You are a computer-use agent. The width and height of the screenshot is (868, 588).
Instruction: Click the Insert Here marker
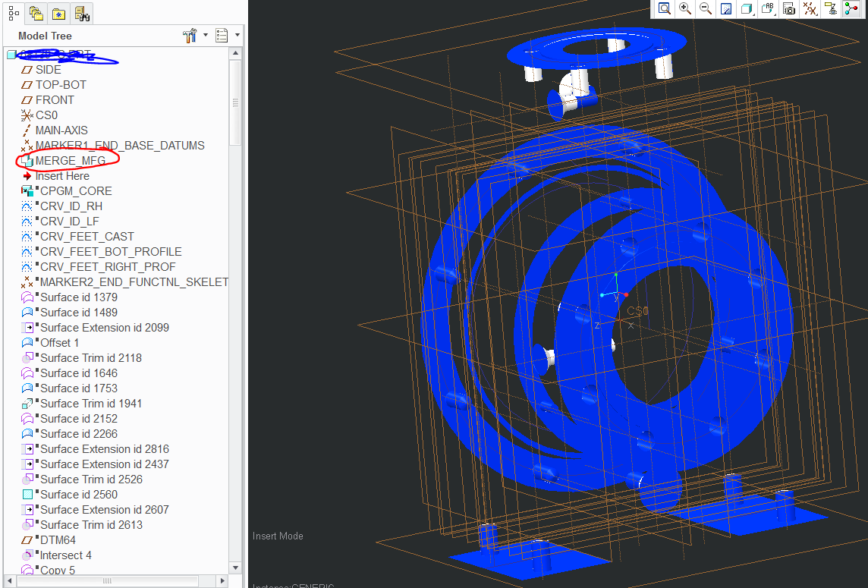pyautogui.click(x=62, y=176)
